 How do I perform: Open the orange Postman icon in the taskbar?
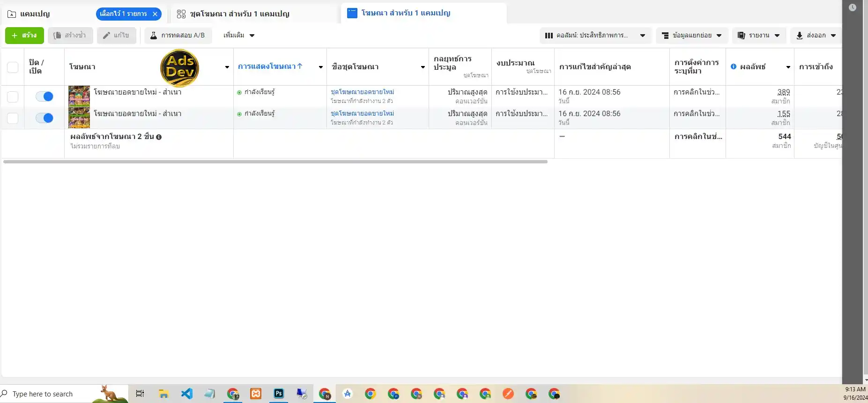[508, 394]
